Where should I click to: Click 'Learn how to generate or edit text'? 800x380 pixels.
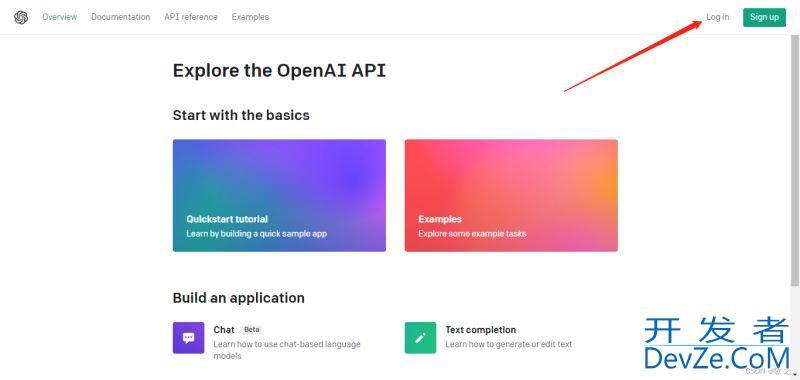[x=509, y=344]
